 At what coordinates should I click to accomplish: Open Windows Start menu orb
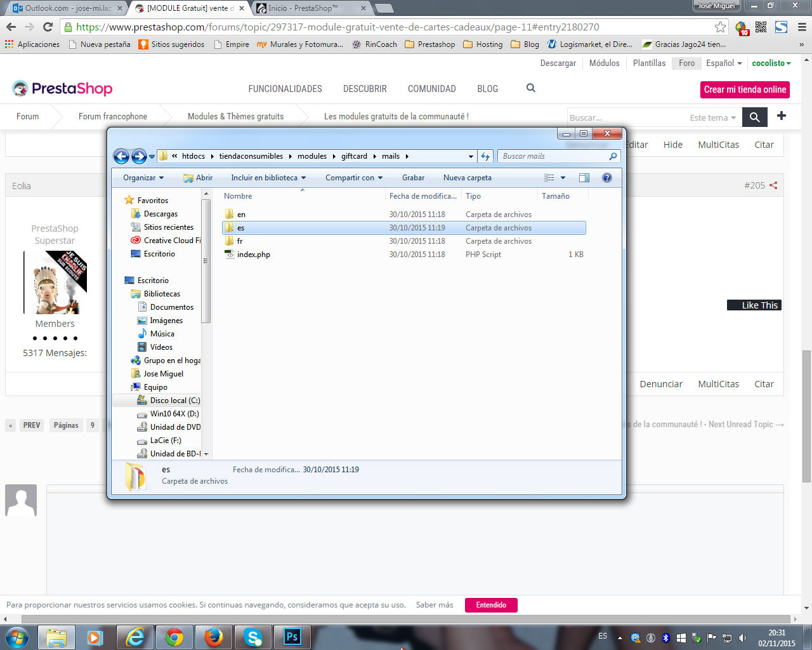17,637
